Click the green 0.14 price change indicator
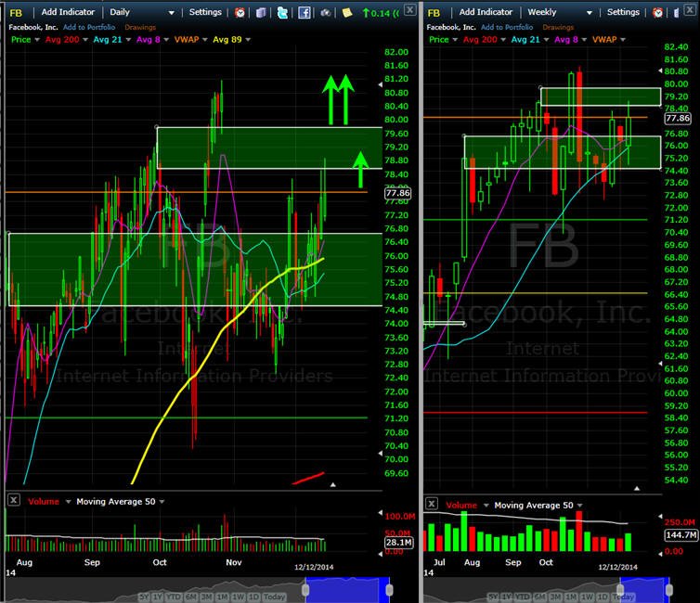This screenshot has height=603, width=700. click(381, 13)
